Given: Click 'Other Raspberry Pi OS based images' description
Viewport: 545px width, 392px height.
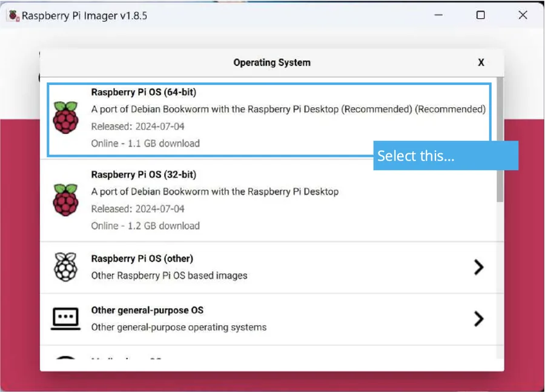Looking at the screenshot, I should click(170, 276).
